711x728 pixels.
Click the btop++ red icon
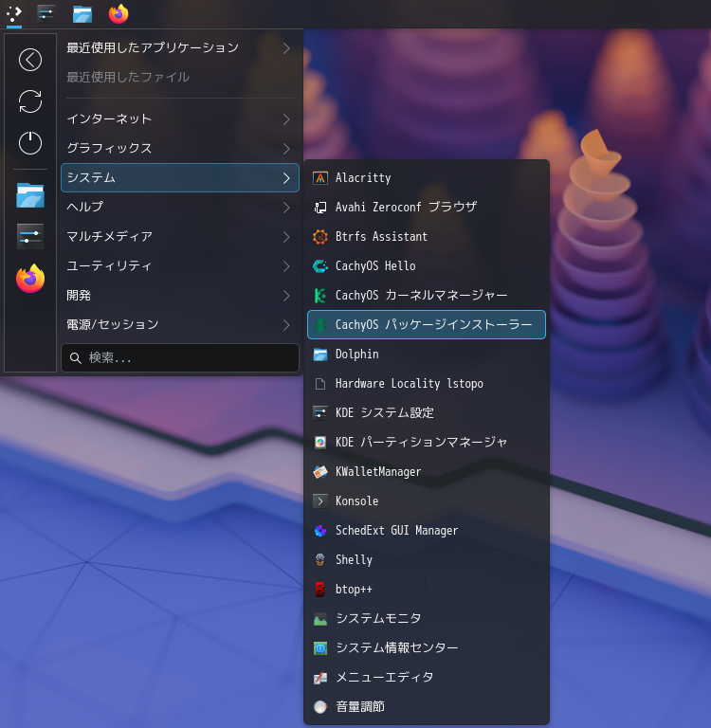[320, 590]
